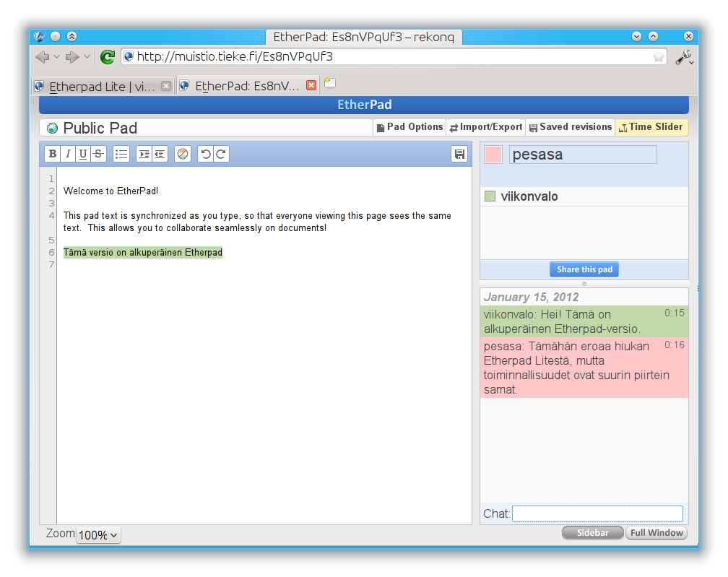Save revision with the floppy disk icon

459,154
